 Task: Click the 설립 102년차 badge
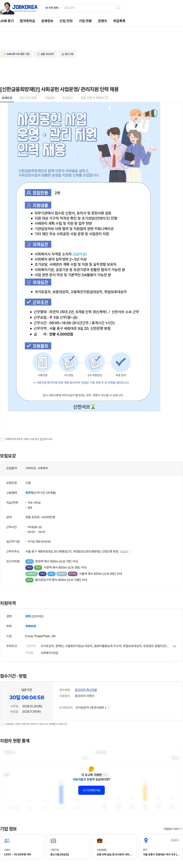click(45, 54)
